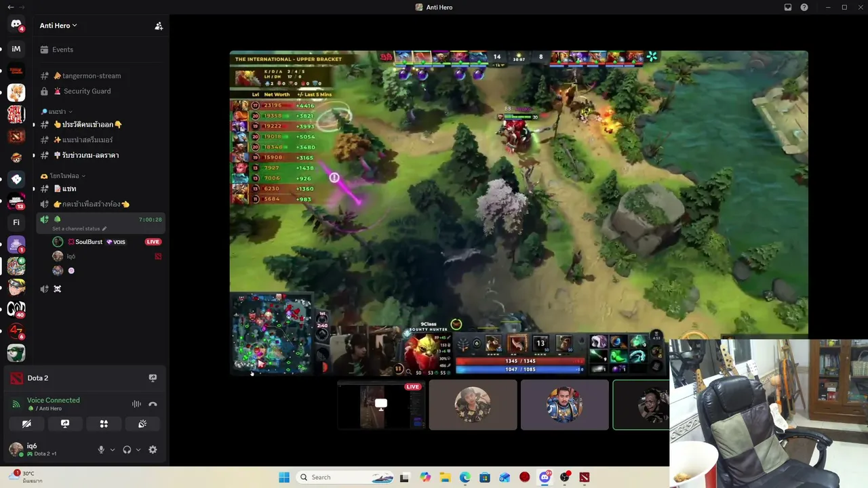
Task: Open the Fi server
Action: click(x=16, y=222)
